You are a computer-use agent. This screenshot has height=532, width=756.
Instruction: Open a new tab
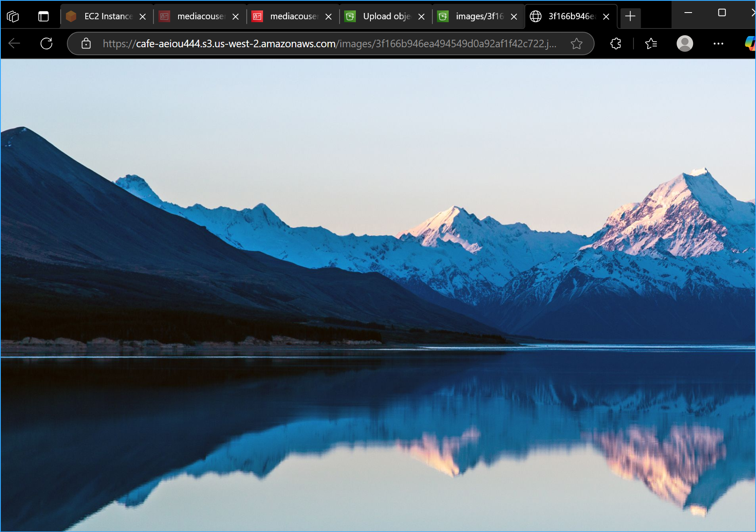(x=630, y=16)
